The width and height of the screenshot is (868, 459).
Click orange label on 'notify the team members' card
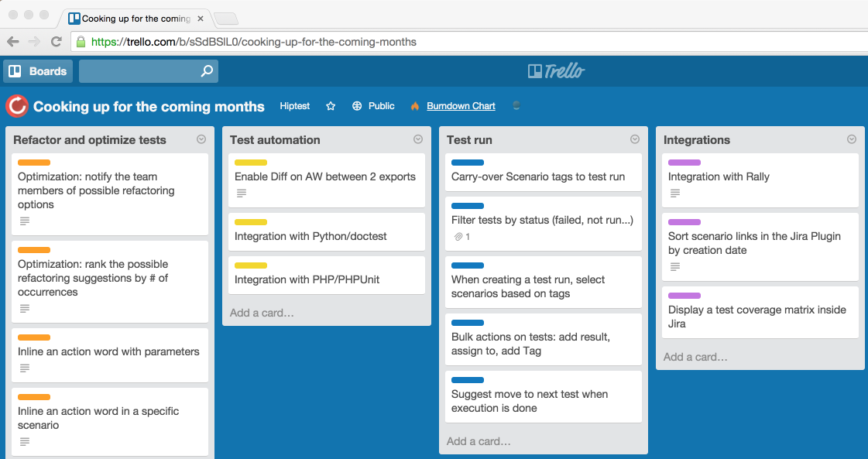coord(34,163)
